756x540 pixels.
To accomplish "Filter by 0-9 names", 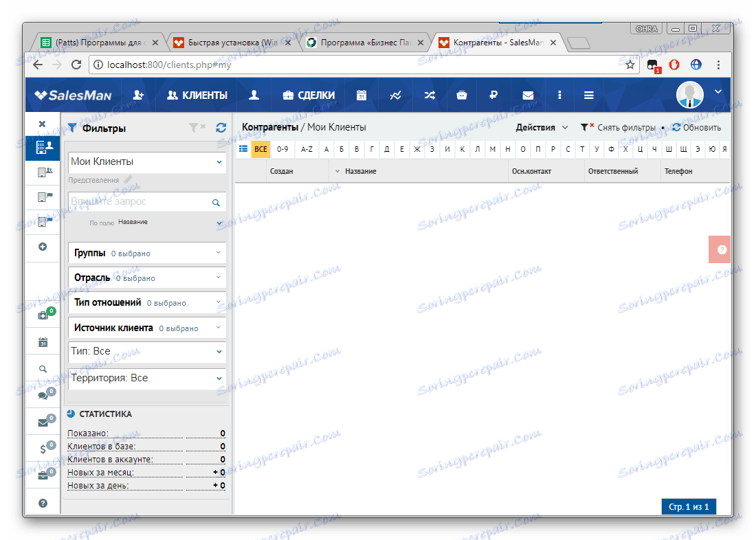I will [282, 149].
